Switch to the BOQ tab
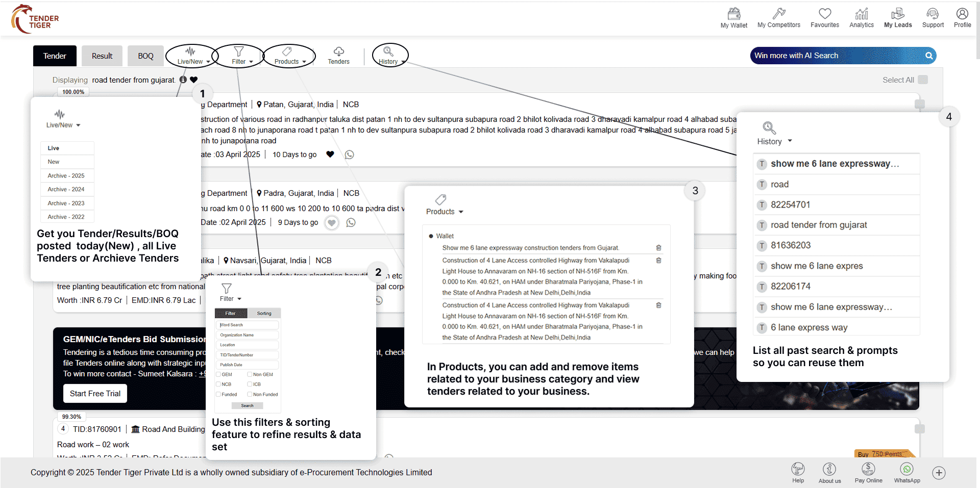This screenshot has height=488, width=980. 145,56
